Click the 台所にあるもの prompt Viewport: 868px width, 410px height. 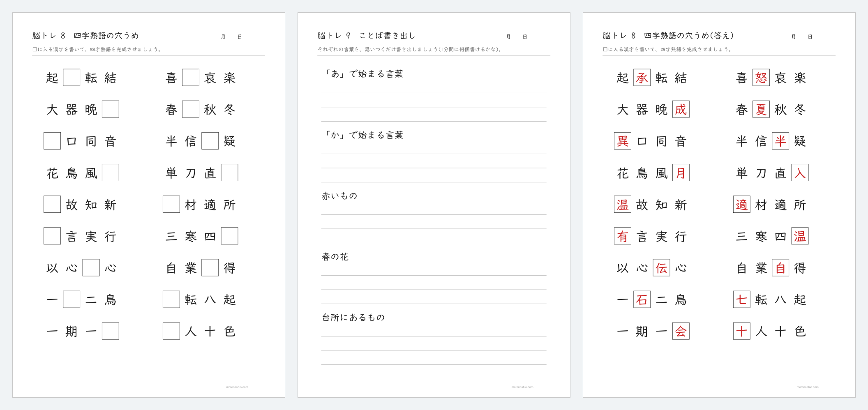coord(353,318)
